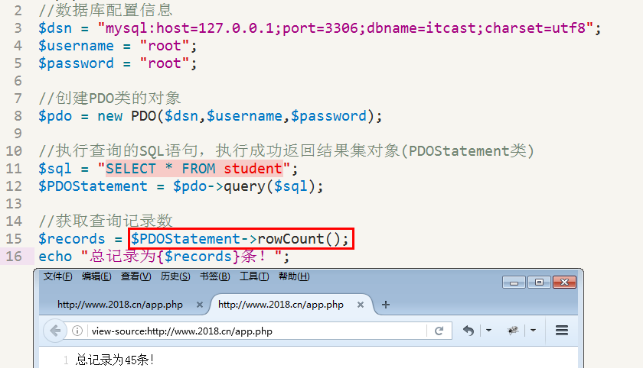Show site information icon in address bar
Viewport: 643px width, 369px height.
tap(77, 330)
